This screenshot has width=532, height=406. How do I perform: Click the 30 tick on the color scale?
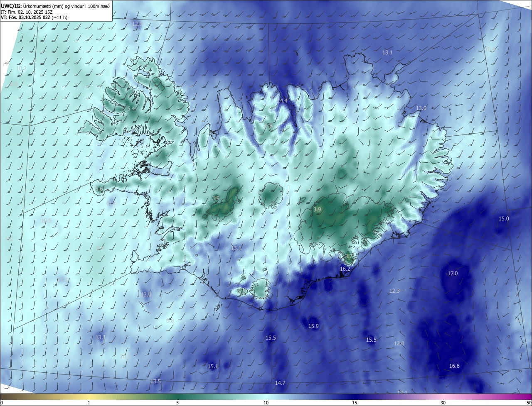click(443, 403)
